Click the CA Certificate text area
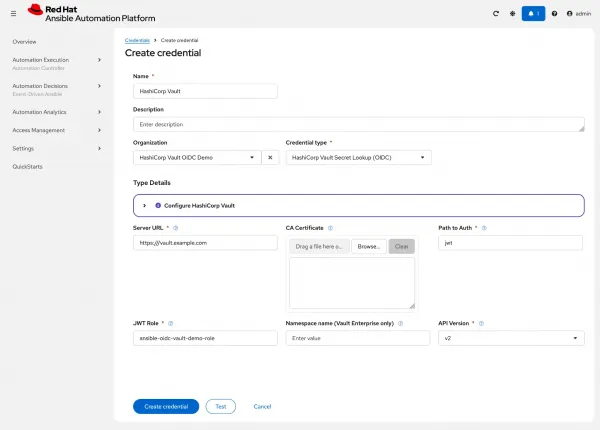The image size is (600, 430). [x=352, y=283]
